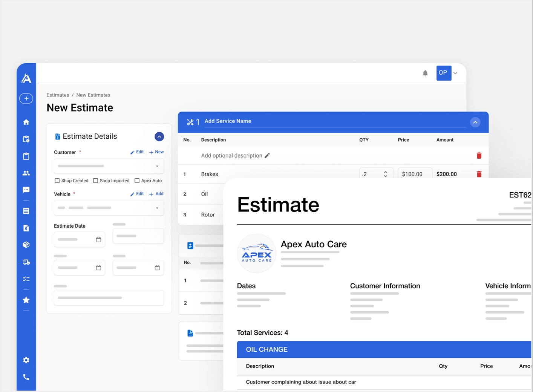Image resolution: width=533 pixels, height=392 pixels.
Task: Click the Total Services: 4 text
Action: [x=262, y=333]
